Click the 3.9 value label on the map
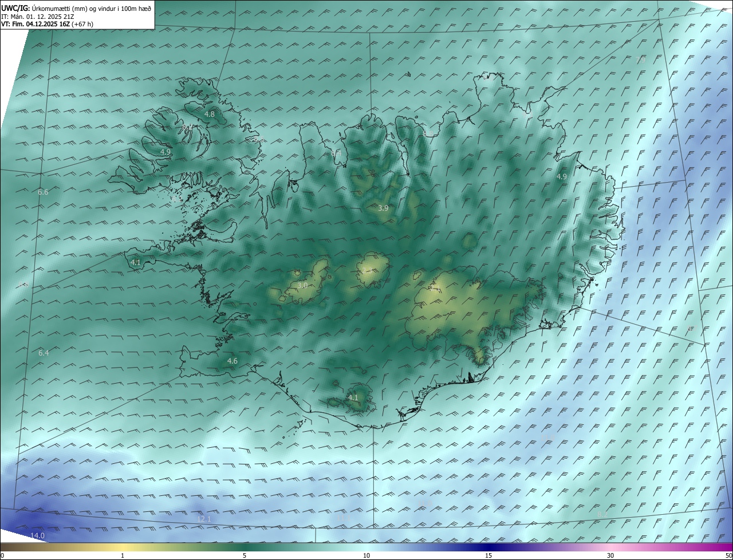Screen dimensions: 733x560 click(x=383, y=208)
